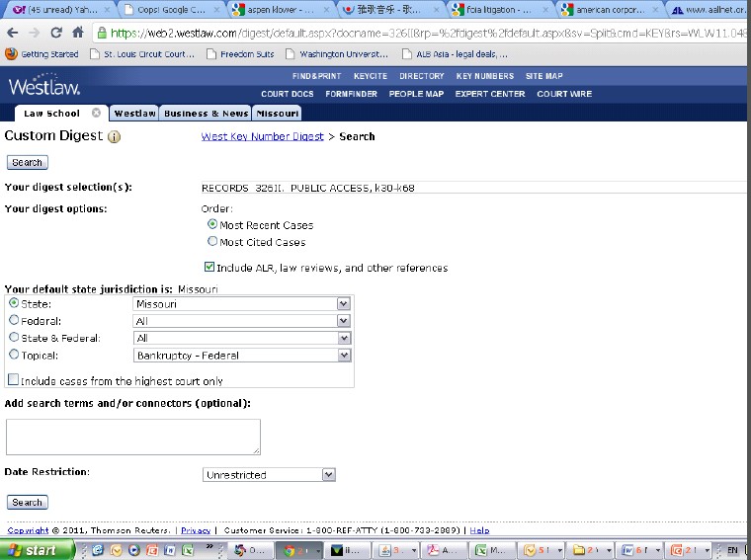Close the Law School tab with X icon
Image resolution: width=751 pixels, height=560 pixels.
pyautogui.click(x=96, y=114)
